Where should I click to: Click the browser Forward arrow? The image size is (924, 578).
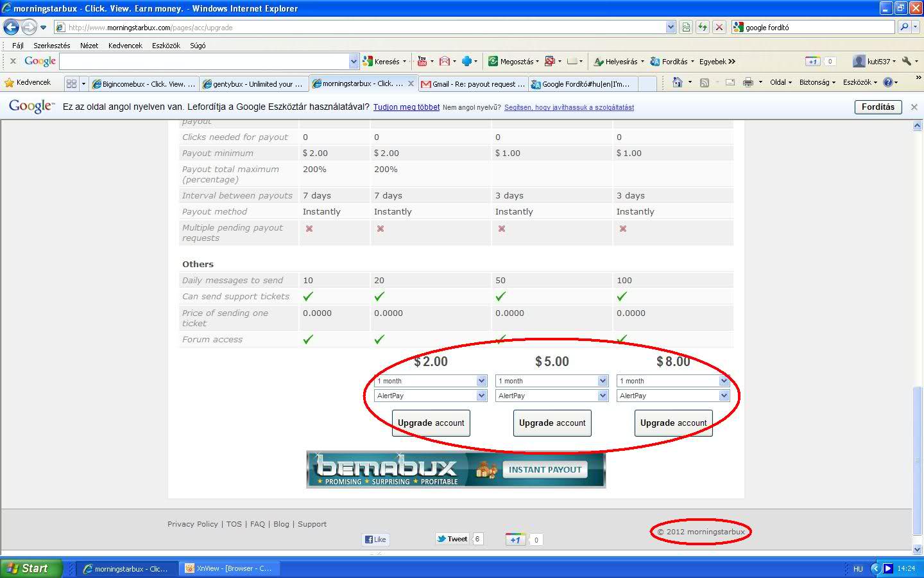(29, 27)
